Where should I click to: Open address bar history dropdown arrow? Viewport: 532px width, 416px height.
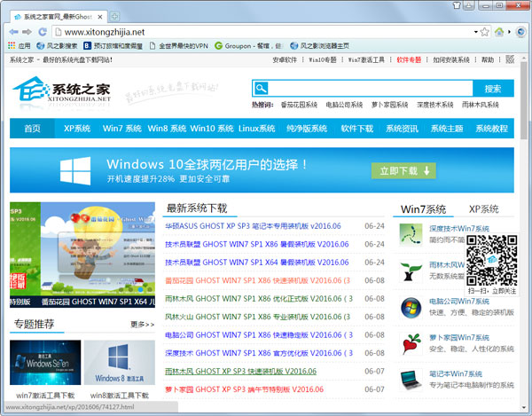[475, 32]
